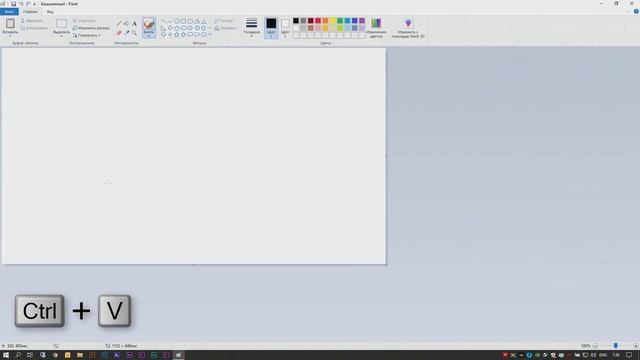Pick the yellow color swatch
Image resolution: width=640 pixels, height=360 pixels.
pyautogui.click(x=333, y=21)
